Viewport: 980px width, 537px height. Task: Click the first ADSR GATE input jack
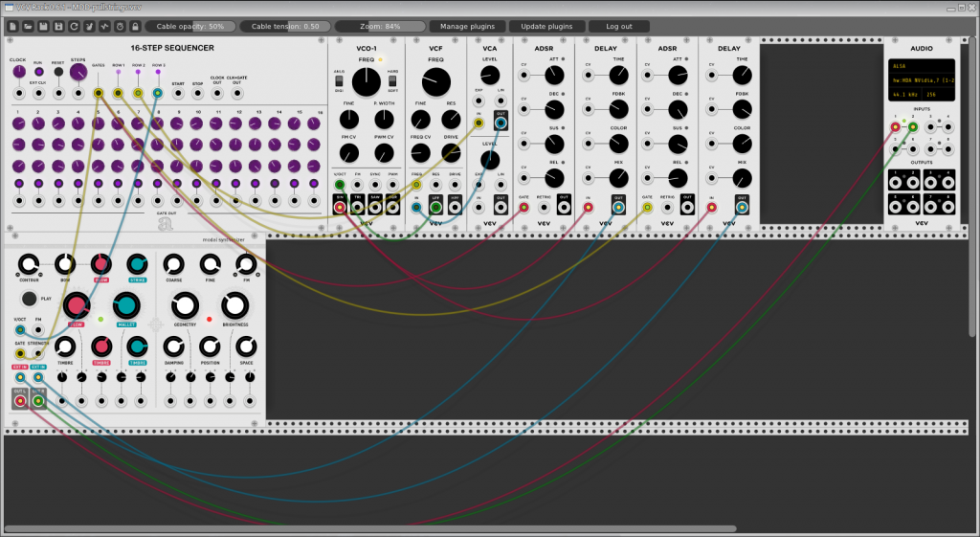pyautogui.click(x=523, y=208)
